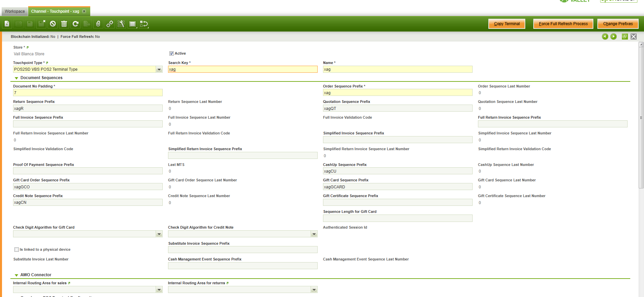
Task: Click the wrench customize form icon
Action: click(121, 24)
